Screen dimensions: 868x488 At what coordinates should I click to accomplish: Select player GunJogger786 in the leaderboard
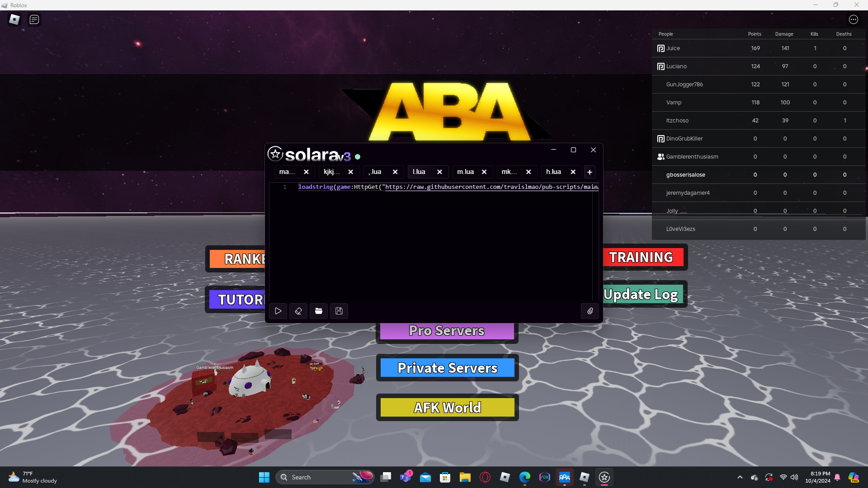tap(759, 84)
